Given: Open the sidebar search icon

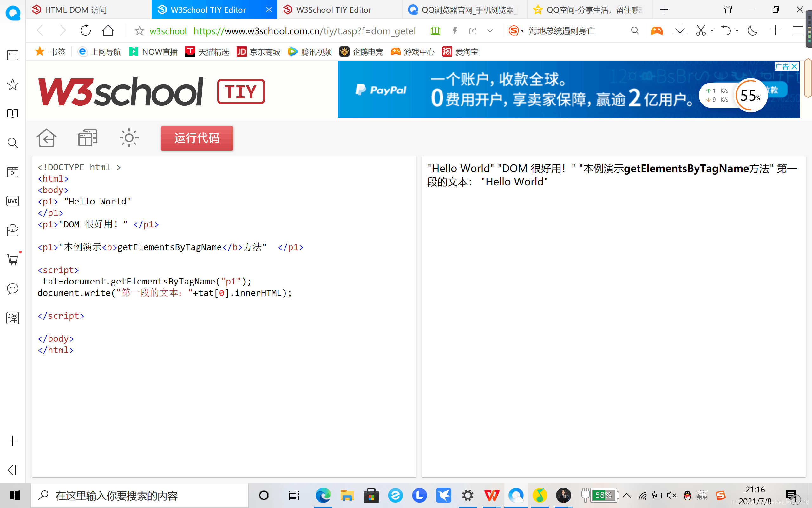Looking at the screenshot, I should click(x=13, y=143).
